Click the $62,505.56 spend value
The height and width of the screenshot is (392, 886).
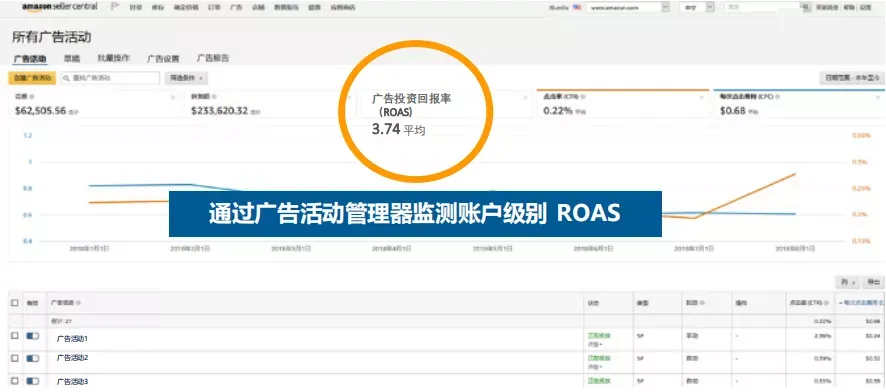coord(40,111)
